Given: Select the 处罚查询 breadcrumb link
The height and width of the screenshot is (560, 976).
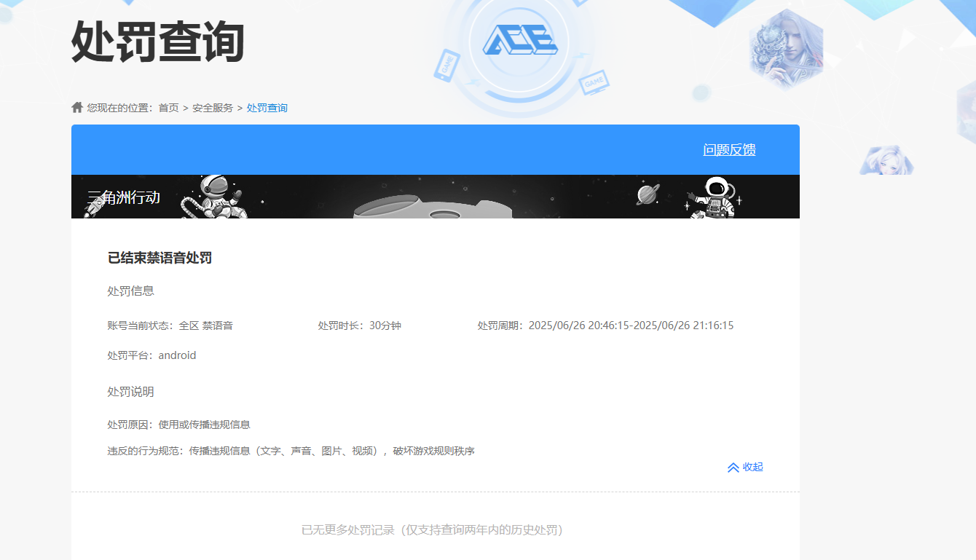Looking at the screenshot, I should (x=267, y=108).
